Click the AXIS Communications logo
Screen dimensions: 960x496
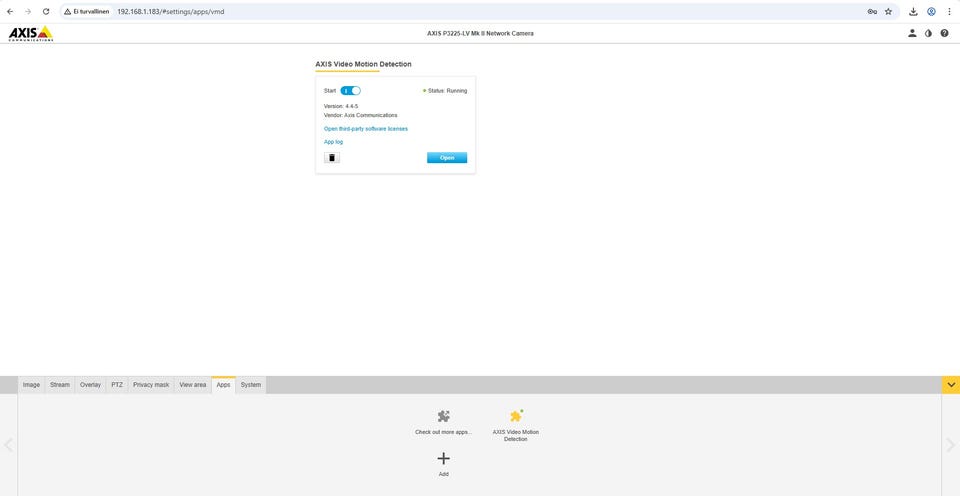[x=31, y=34]
